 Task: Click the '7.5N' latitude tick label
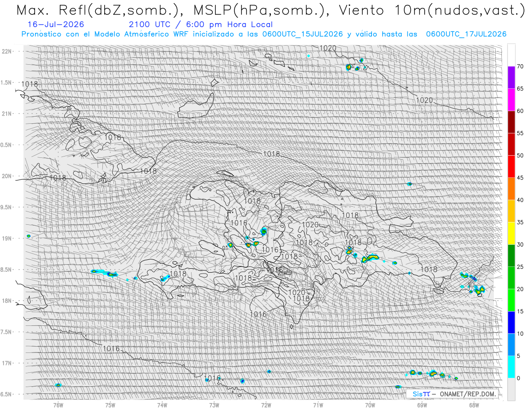pos(6,332)
